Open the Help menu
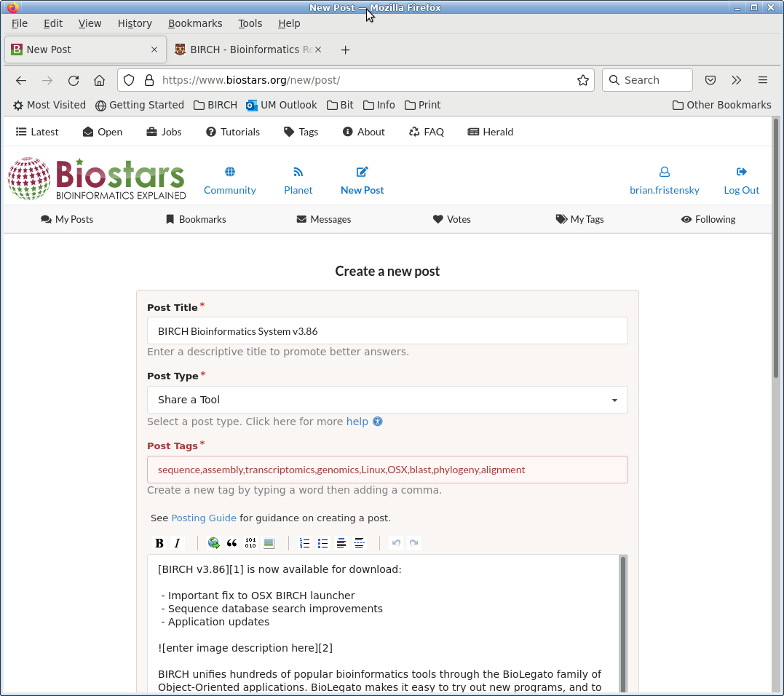This screenshot has width=784, height=696. tap(289, 23)
